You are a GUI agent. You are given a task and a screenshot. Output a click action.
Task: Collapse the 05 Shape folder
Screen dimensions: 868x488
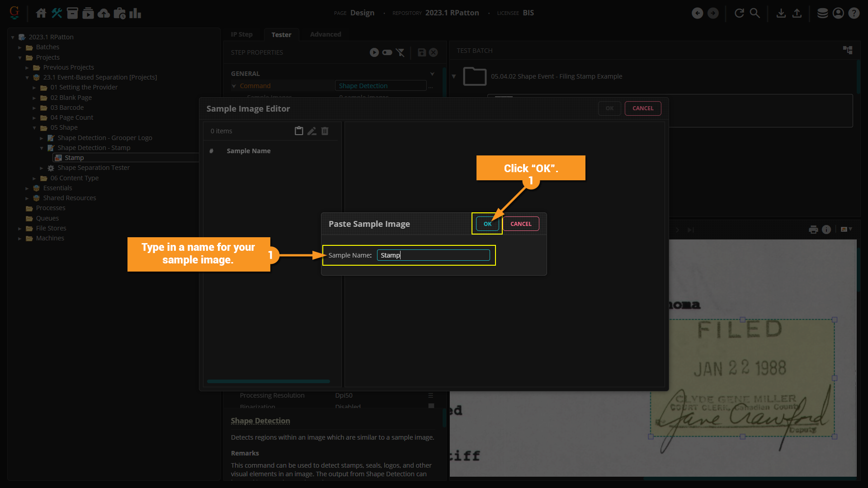point(34,128)
